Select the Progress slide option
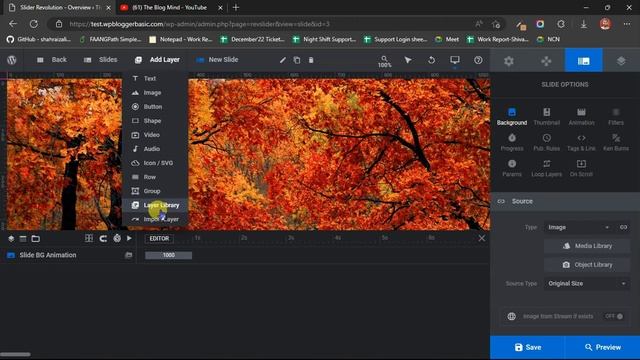This screenshot has width=640, height=360. coord(512,142)
